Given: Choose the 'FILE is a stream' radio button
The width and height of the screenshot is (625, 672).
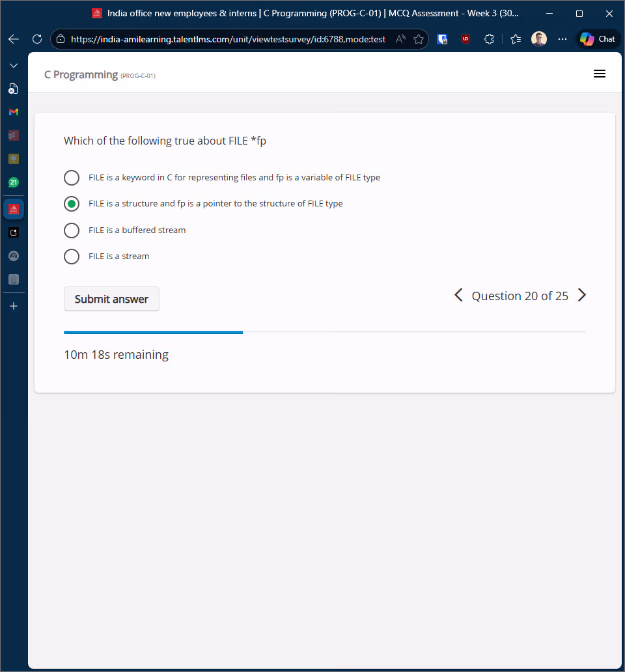Looking at the screenshot, I should 72,257.
